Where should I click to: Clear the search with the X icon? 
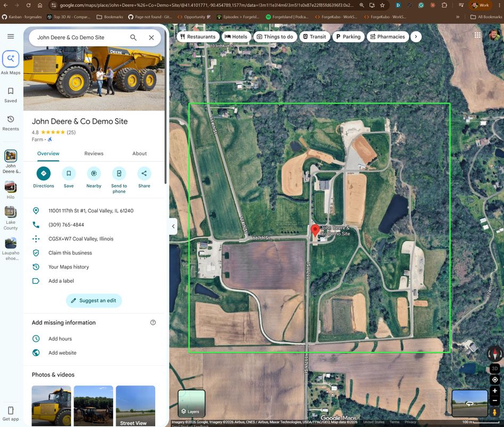(152, 38)
